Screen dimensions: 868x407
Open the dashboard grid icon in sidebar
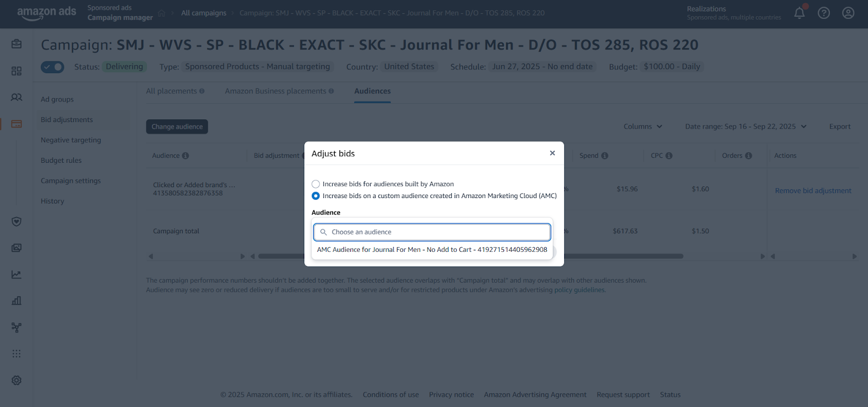point(17,71)
